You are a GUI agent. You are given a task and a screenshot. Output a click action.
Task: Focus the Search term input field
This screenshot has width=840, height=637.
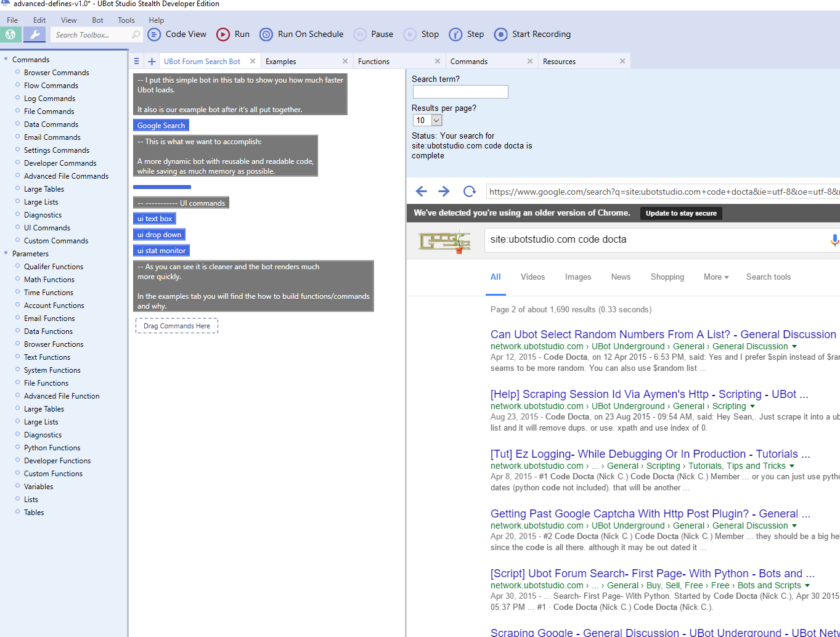click(x=460, y=92)
